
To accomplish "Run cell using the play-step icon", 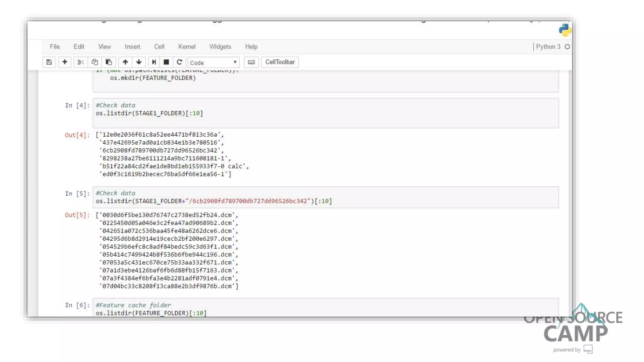I will point(154,62).
